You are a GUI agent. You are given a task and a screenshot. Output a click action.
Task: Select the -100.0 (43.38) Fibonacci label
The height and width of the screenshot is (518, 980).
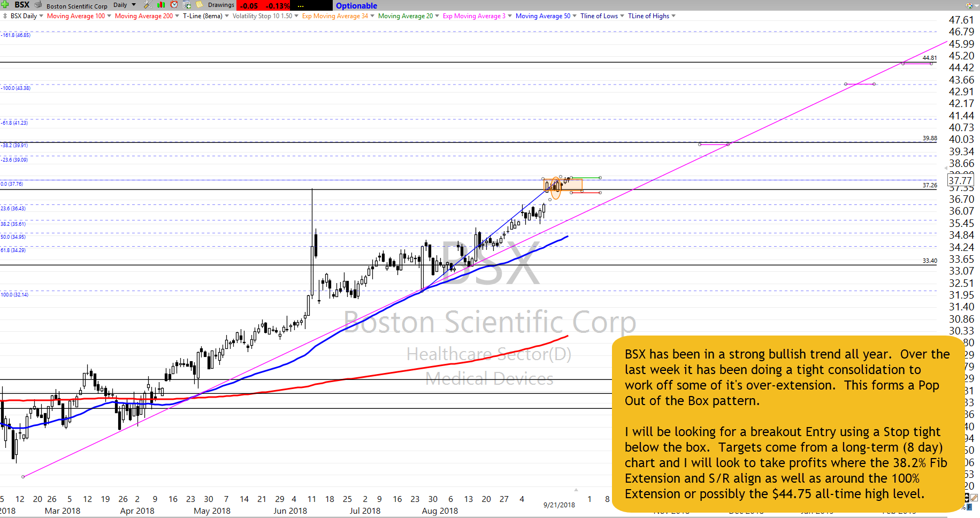(x=16, y=88)
